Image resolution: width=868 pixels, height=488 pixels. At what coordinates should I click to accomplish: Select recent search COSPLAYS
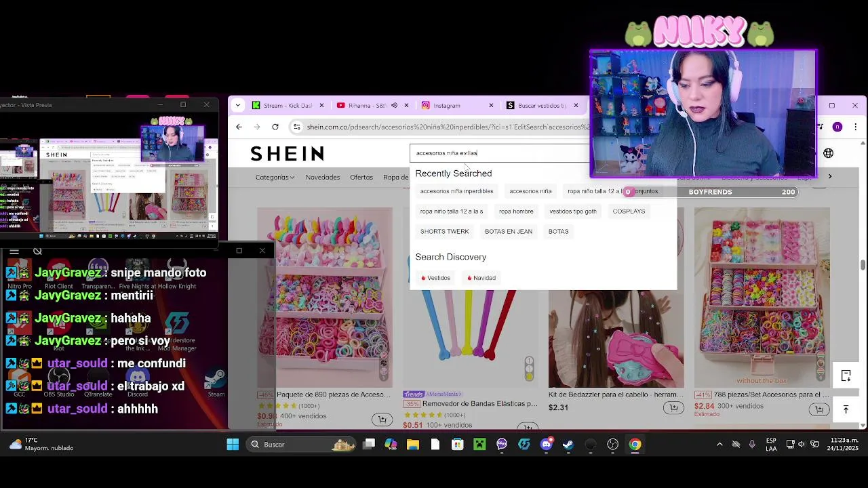click(x=629, y=211)
